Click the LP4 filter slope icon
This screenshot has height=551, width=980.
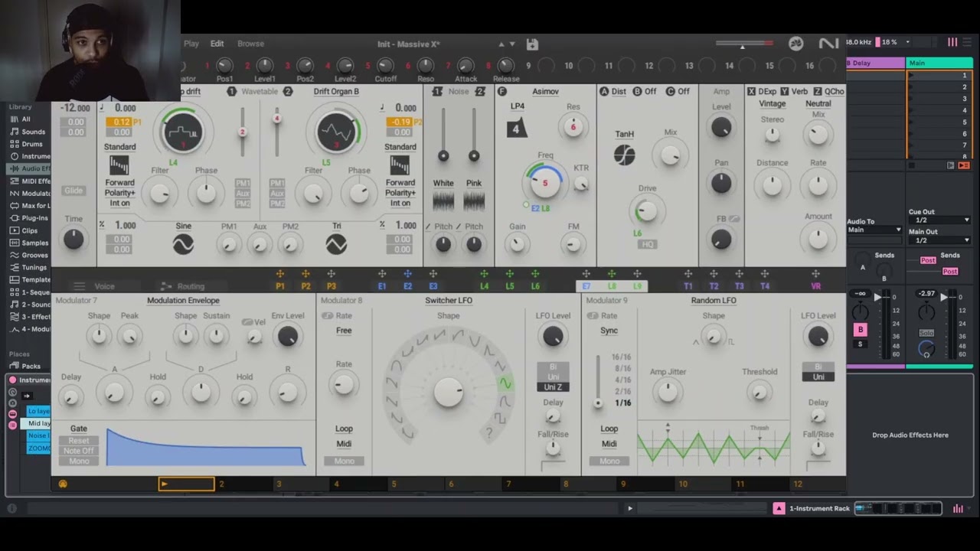click(x=517, y=128)
